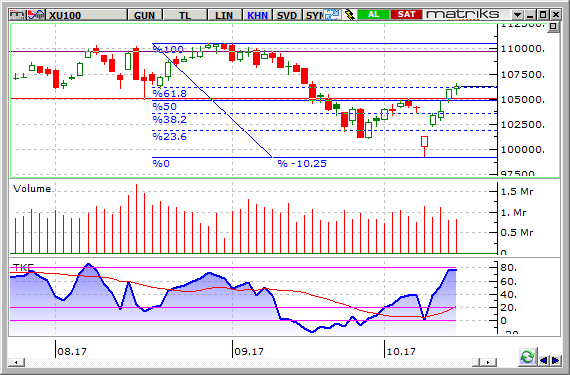Click the small square icon near price axis
The width and height of the screenshot is (570, 375).
(x=553, y=27)
